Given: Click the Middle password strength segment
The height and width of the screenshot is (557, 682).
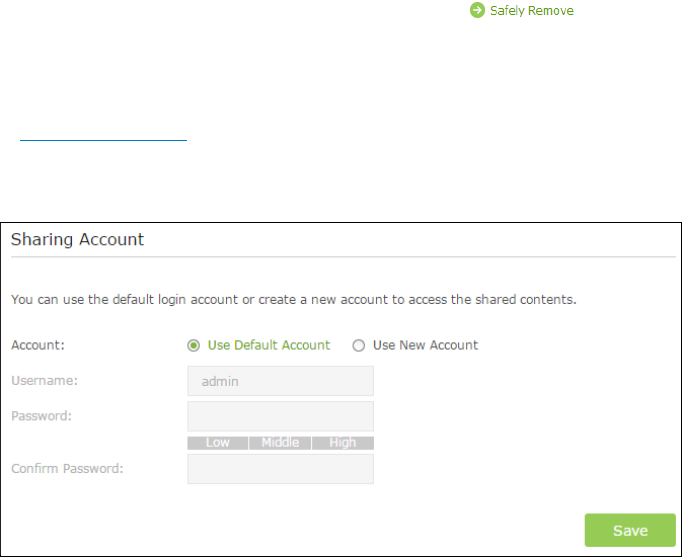Looking at the screenshot, I should [x=280, y=443].
